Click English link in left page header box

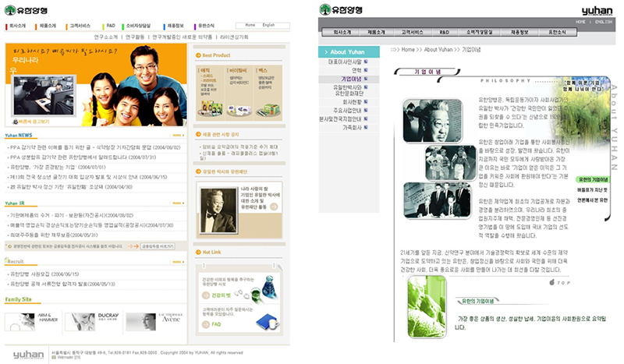pyautogui.click(x=268, y=25)
